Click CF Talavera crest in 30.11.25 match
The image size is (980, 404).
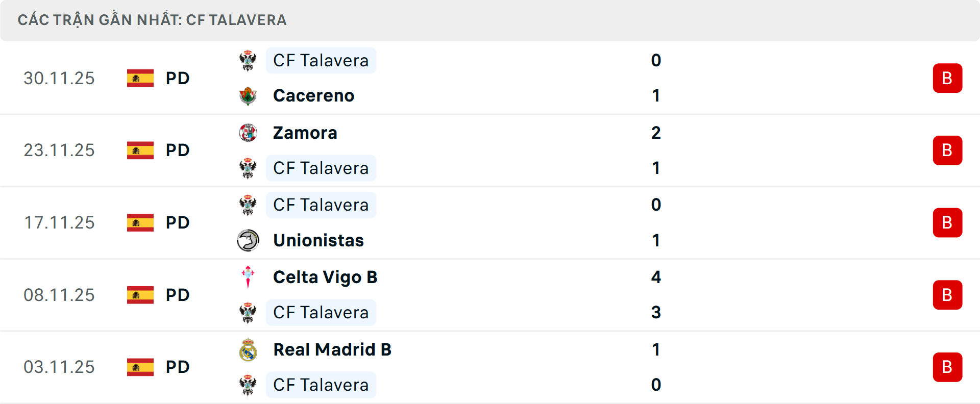[x=248, y=61]
